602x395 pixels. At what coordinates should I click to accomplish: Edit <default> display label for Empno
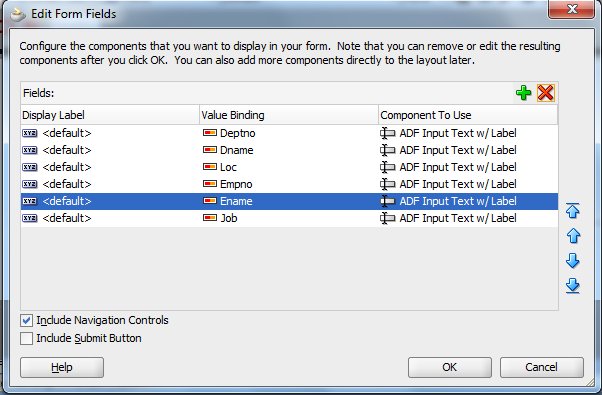[x=67, y=184]
